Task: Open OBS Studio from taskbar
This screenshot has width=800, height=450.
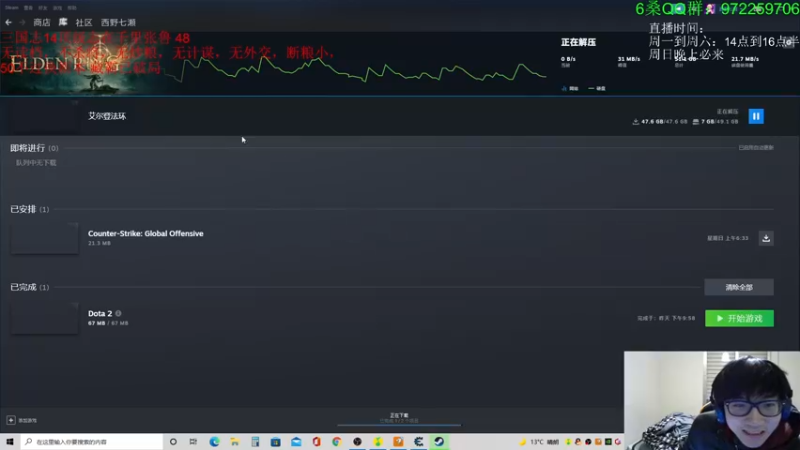Action: point(357,442)
